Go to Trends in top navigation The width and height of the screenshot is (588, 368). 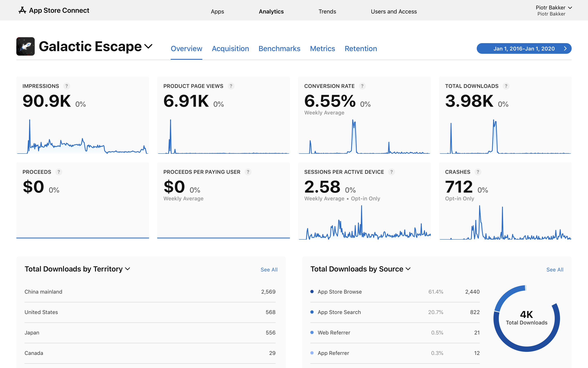click(x=327, y=11)
